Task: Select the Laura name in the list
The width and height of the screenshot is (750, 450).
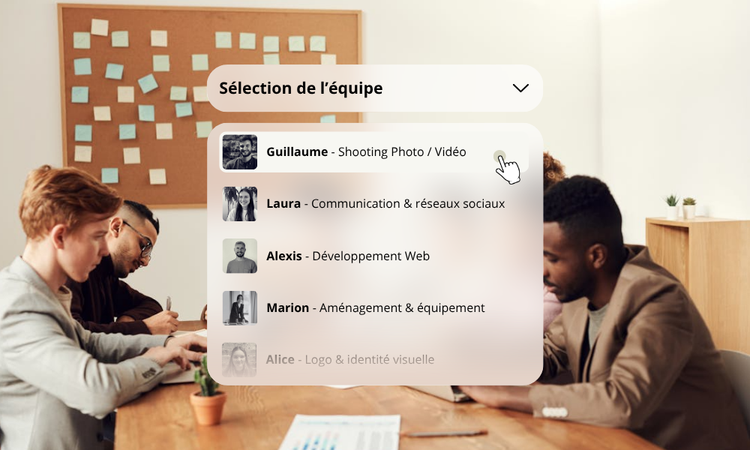Action: point(284,204)
